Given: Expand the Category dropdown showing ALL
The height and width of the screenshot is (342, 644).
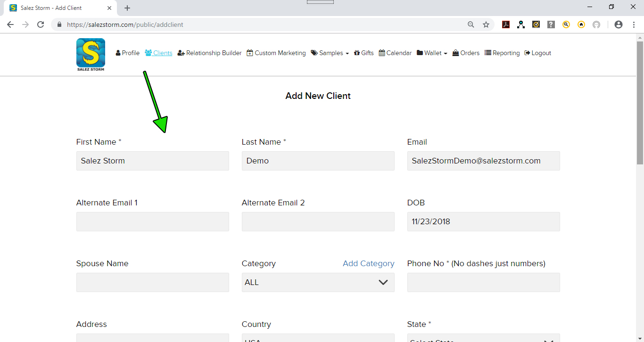Looking at the screenshot, I should pyautogui.click(x=318, y=282).
